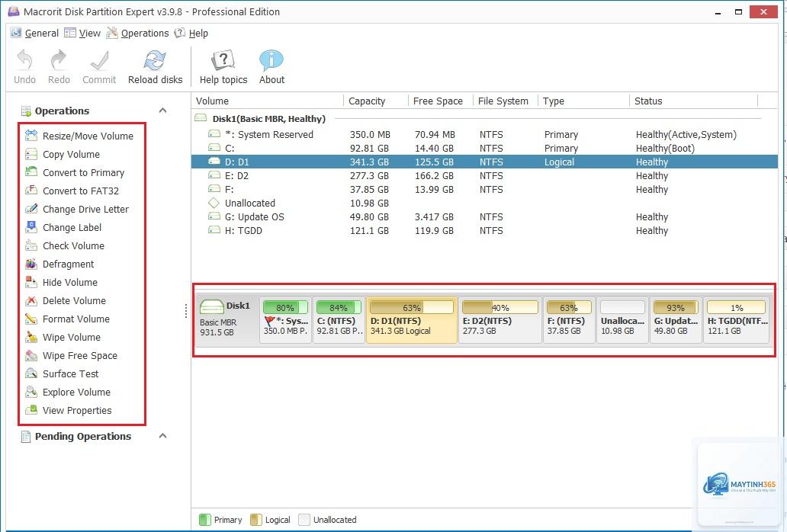Screen dimensions: 787x532
Task: Select the 'E: D2' volume row
Action: [484, 175]
